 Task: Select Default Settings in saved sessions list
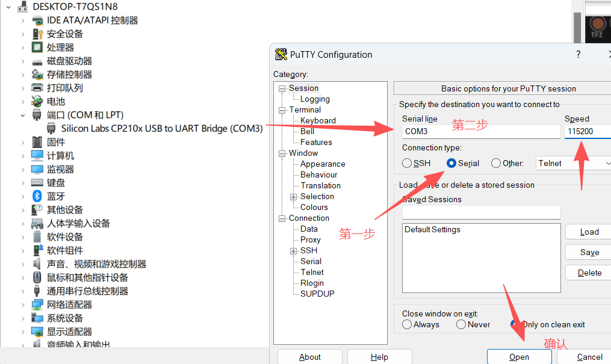coord(432,229)
